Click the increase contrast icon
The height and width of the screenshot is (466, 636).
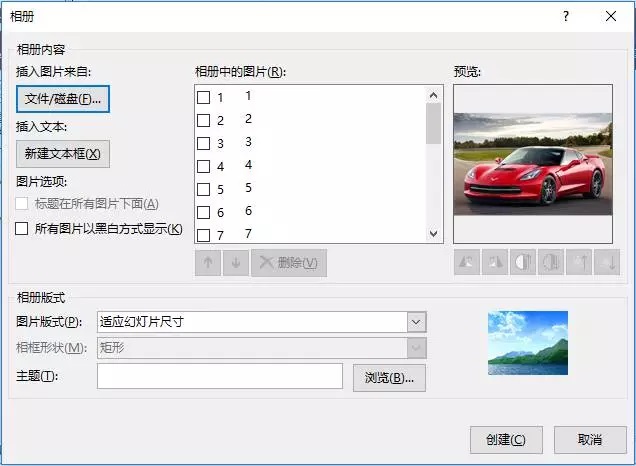point(523,262)
